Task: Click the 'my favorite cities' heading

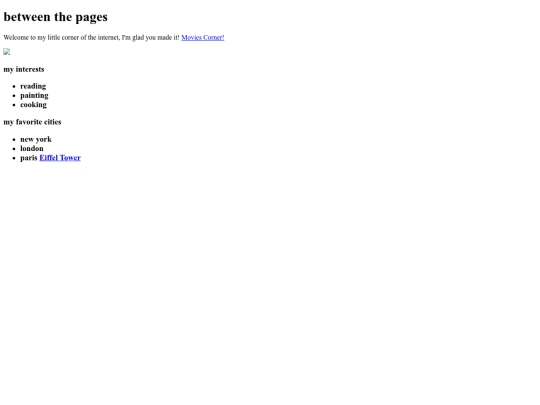Action: point(32,122)
